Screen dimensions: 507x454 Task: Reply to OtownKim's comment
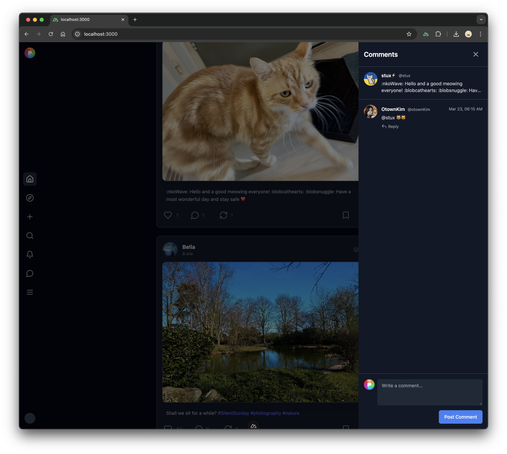click(390, 127)
